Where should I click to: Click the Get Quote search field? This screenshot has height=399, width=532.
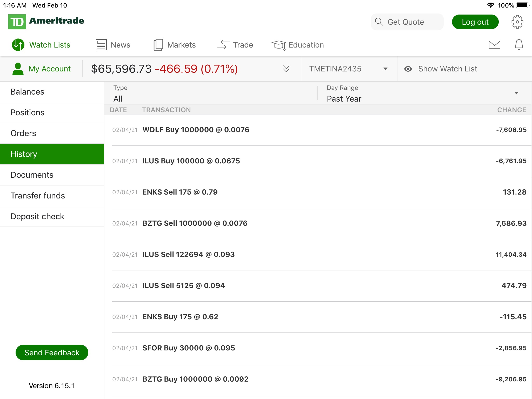pyautogui.click(x=407, y=22)
